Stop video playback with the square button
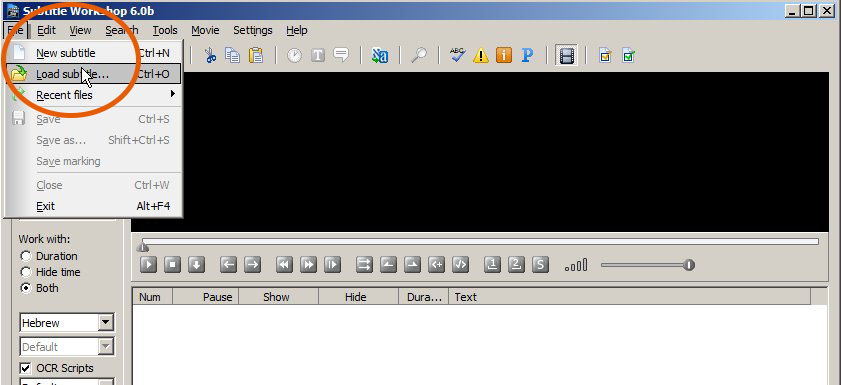 173,264
